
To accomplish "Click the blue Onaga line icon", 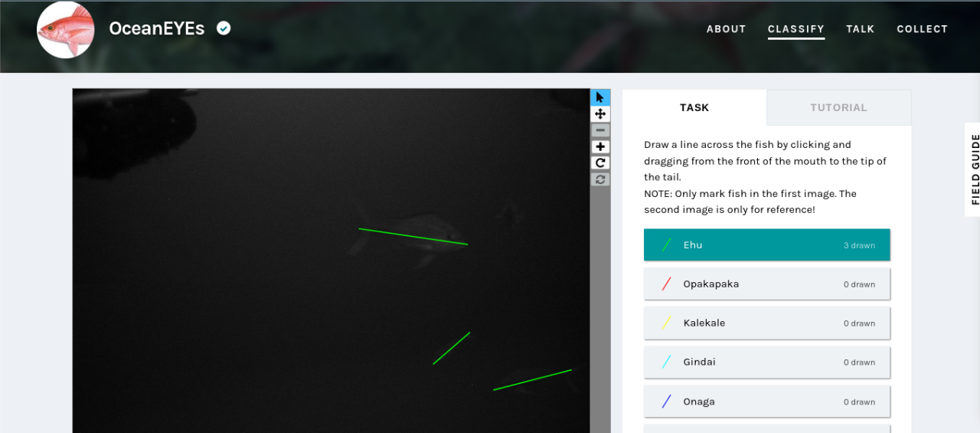I will point(666,402).
